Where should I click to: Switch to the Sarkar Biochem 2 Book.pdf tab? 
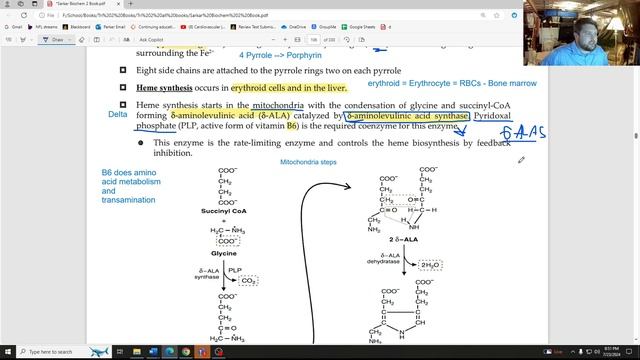click(84, 4)
